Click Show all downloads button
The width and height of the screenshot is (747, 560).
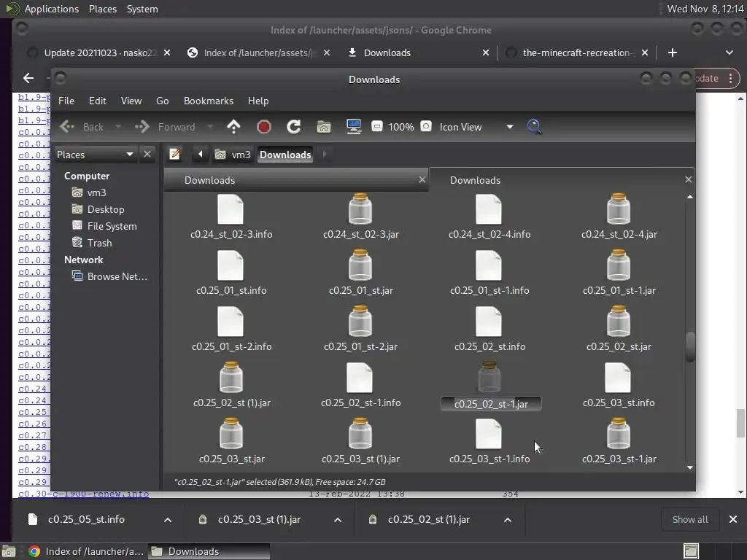(x=689, y=519)
